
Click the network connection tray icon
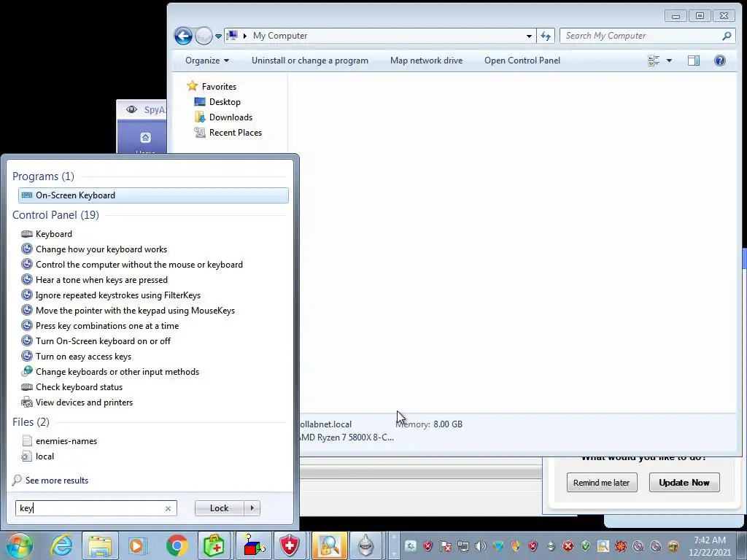click(462, 546)
